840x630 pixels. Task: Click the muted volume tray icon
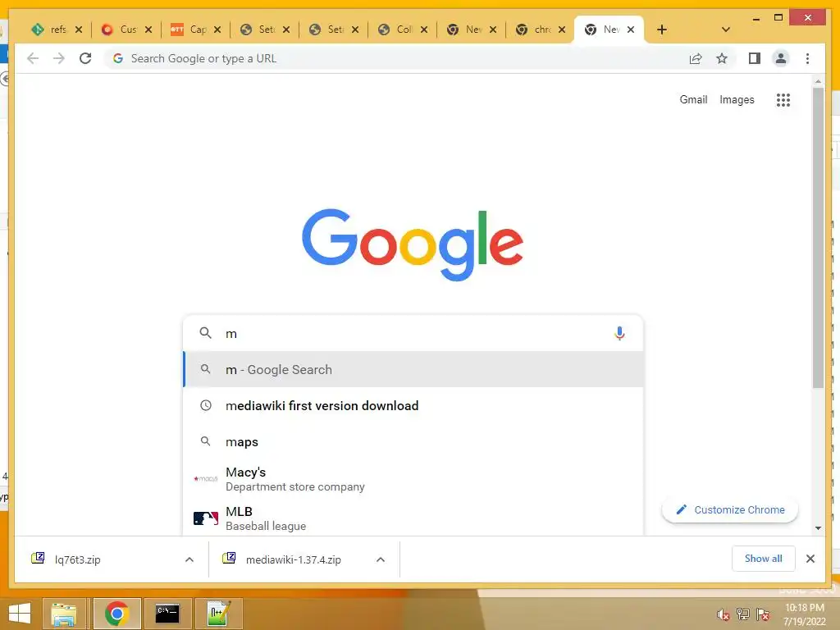[x=724, y=614]
